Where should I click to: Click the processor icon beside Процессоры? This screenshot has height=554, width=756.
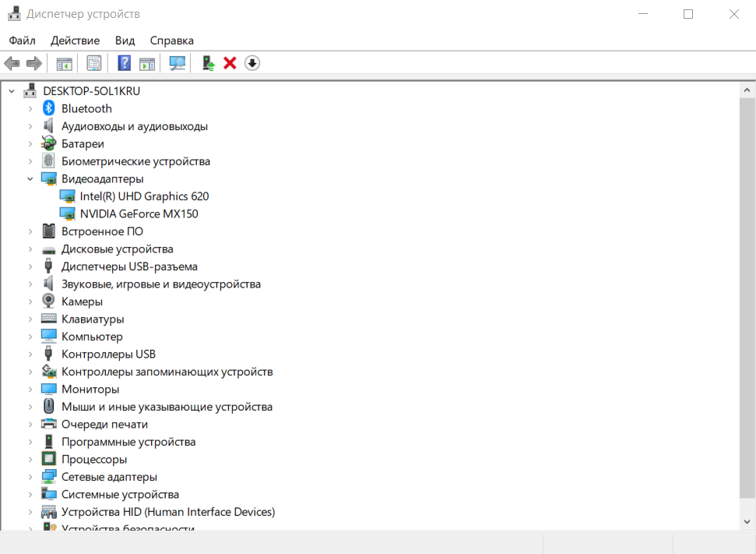[49, 459]
